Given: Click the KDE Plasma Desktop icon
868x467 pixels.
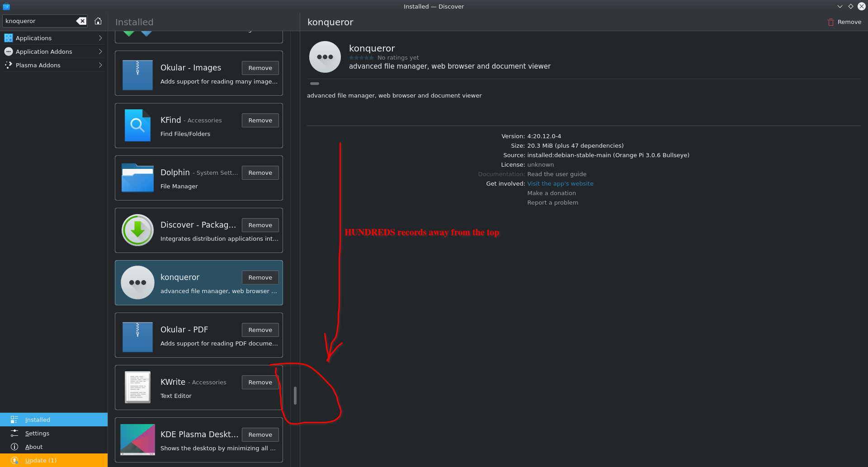Looking at the screenshot, I should tap(137, 439).
